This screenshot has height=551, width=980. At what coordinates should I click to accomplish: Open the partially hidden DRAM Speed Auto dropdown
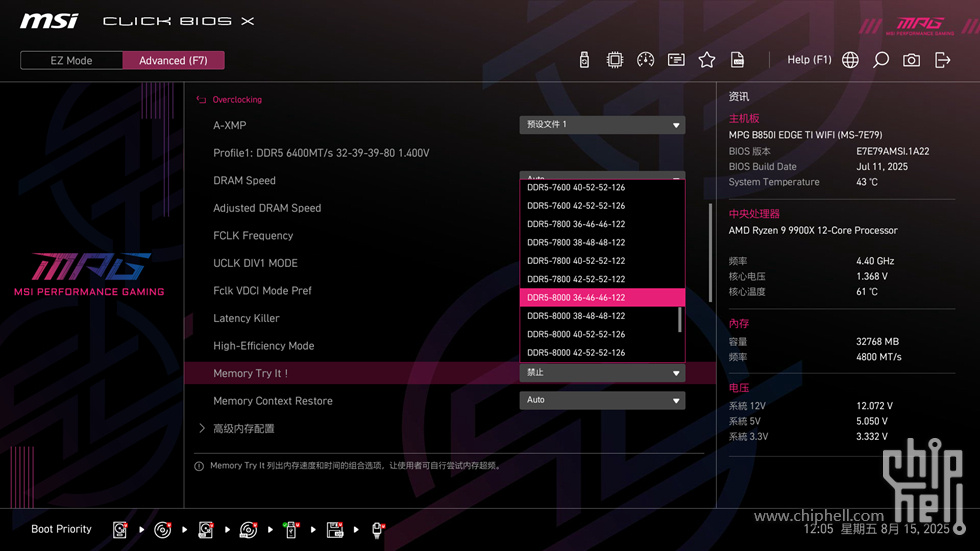click(x=602, y=176)
